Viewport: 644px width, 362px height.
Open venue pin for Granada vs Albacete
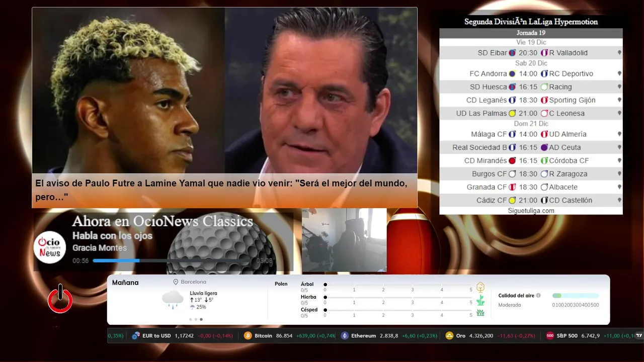[x=619, y=187]
